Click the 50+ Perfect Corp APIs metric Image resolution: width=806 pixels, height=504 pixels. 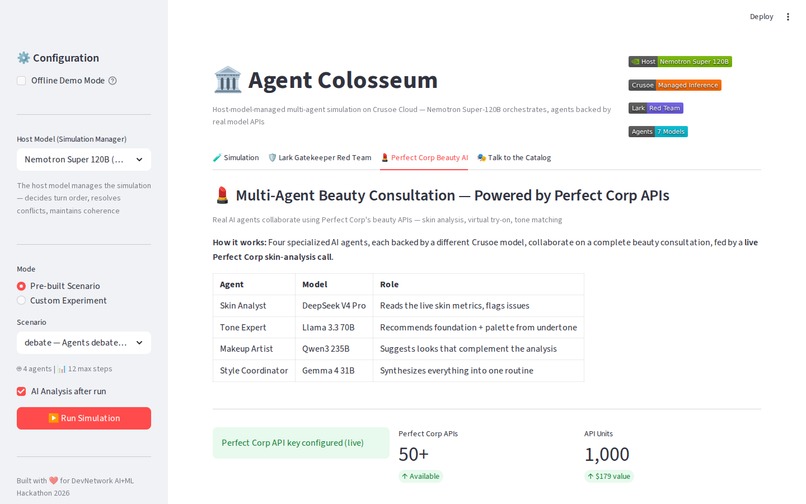point(413,454)
